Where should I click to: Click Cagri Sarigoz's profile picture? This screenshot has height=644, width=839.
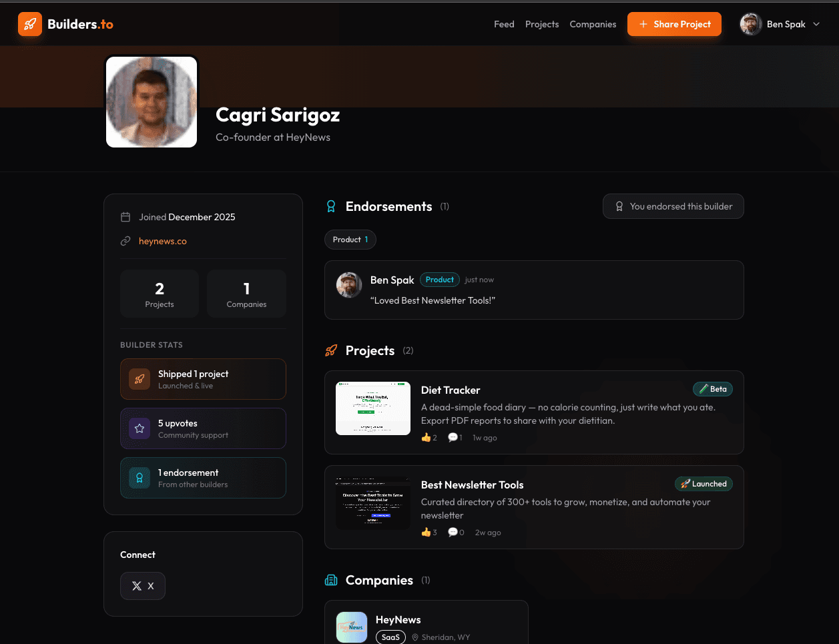152,101
